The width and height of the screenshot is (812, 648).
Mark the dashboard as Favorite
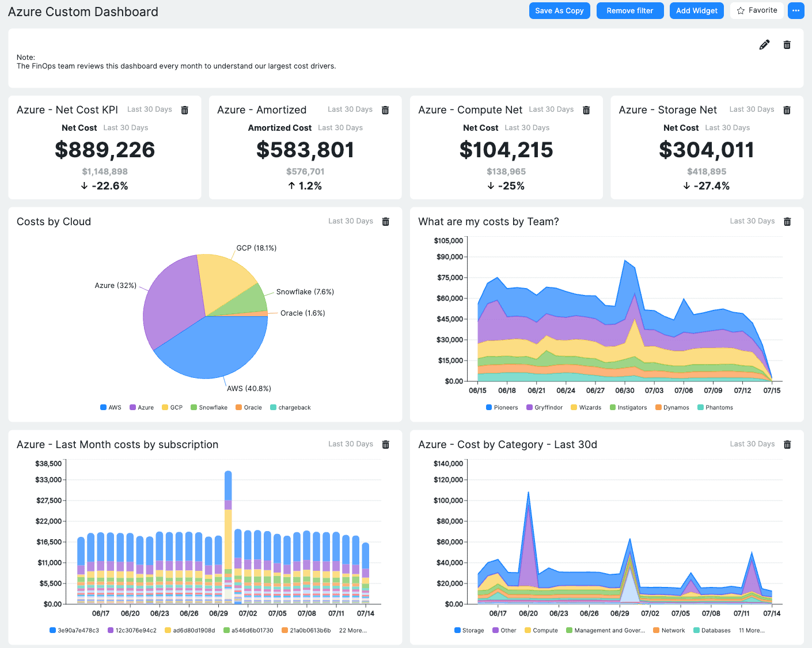pos(757,10)
